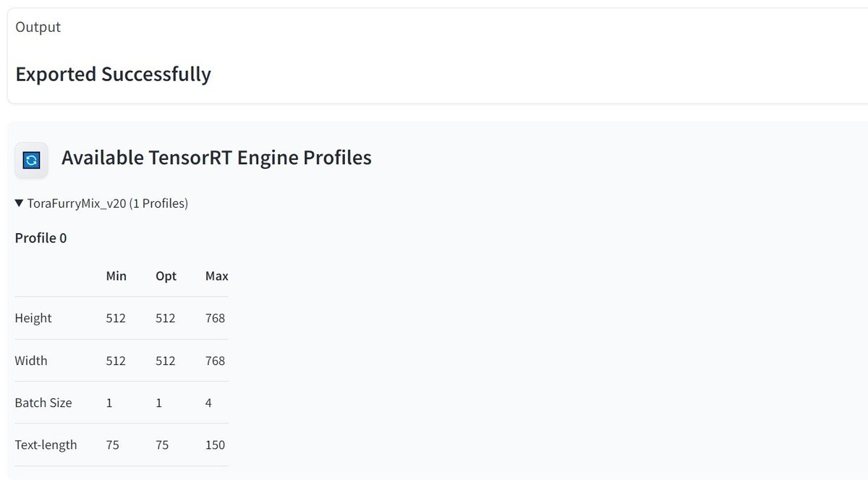
Task: Click the Batch Size Max value 4
Action: click(208, 403)
